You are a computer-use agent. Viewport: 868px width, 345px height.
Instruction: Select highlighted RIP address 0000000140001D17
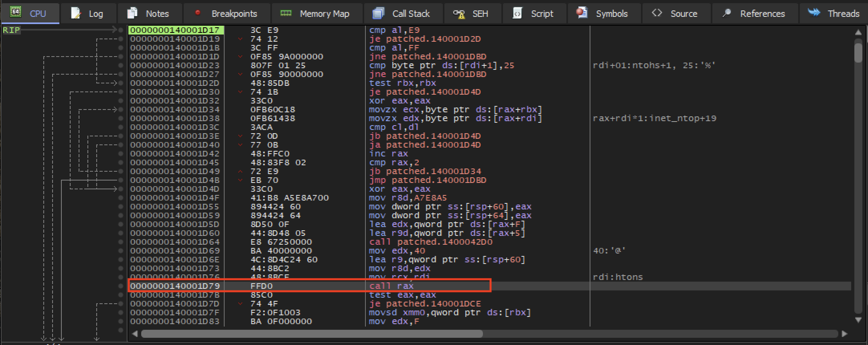click(175, 30)
